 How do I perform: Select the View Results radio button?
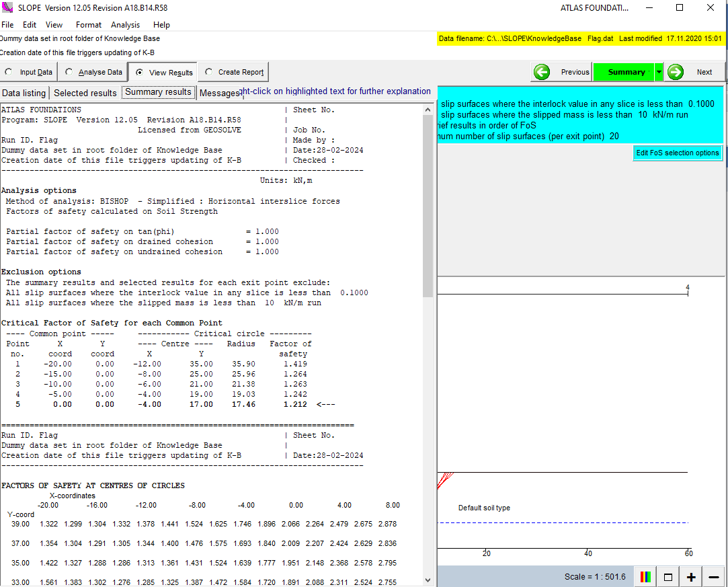[139, 73]
